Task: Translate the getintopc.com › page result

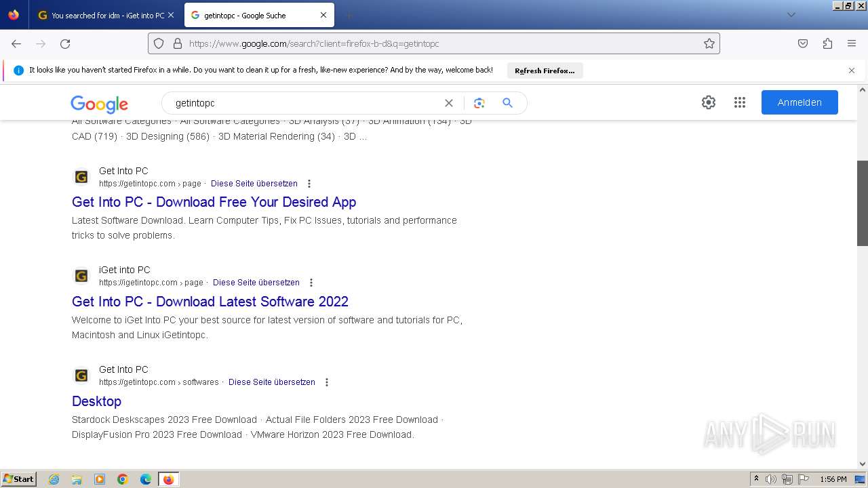Action: pos(254,184)
